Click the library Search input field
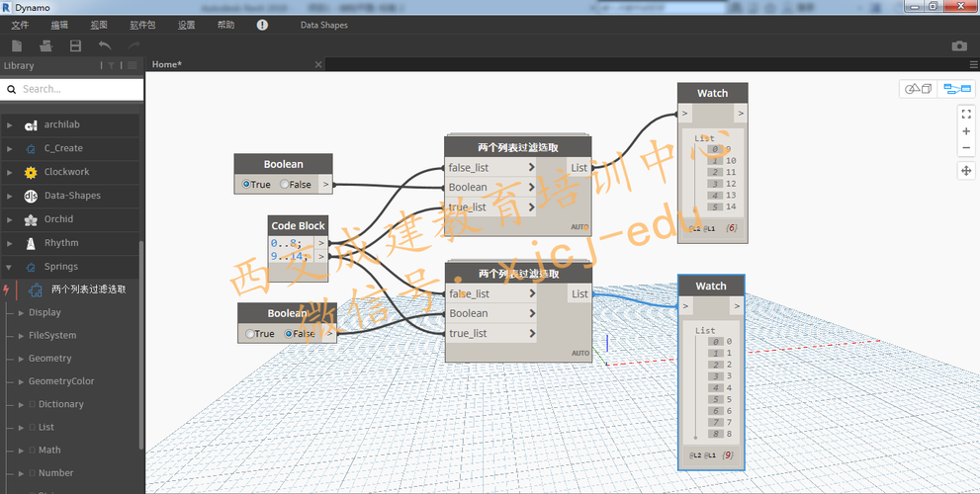980x494 pixels. [x=79, y=89]
